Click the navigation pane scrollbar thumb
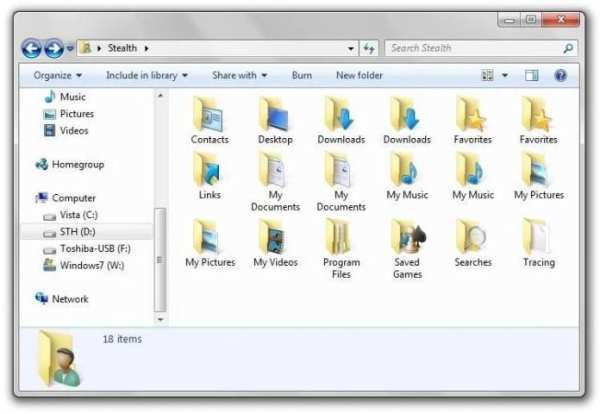Screen dimensions: 600x414 [160, 260]
